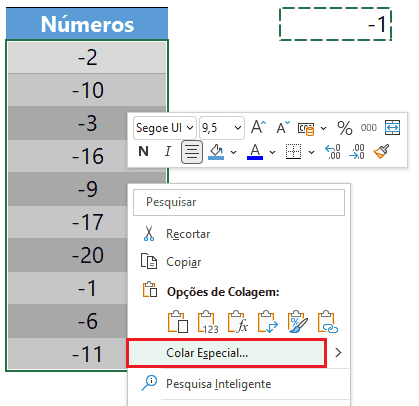Choose Recortar from context menu
This screenshot has height=406, width=419.
click(x=188, y=234)
